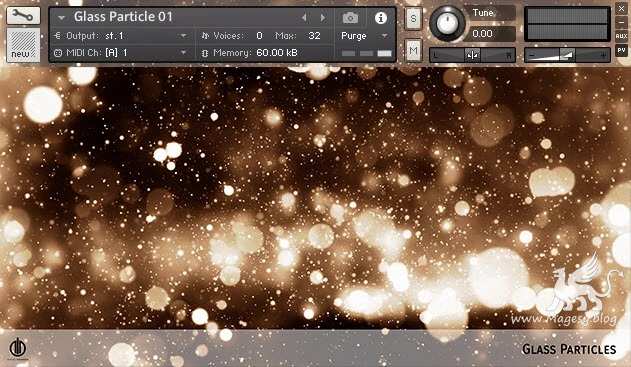
Task: Click the volume plus sign
Action: click(603, 55)
